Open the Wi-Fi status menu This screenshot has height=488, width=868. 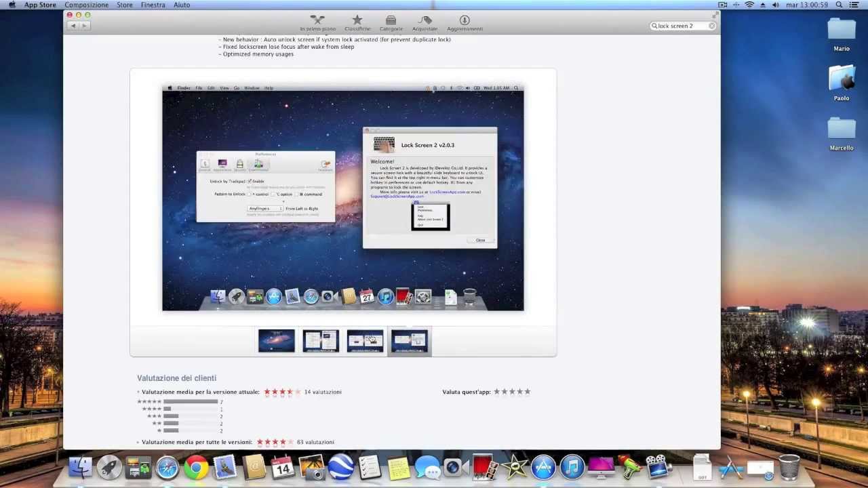click(x=749, y=5)
